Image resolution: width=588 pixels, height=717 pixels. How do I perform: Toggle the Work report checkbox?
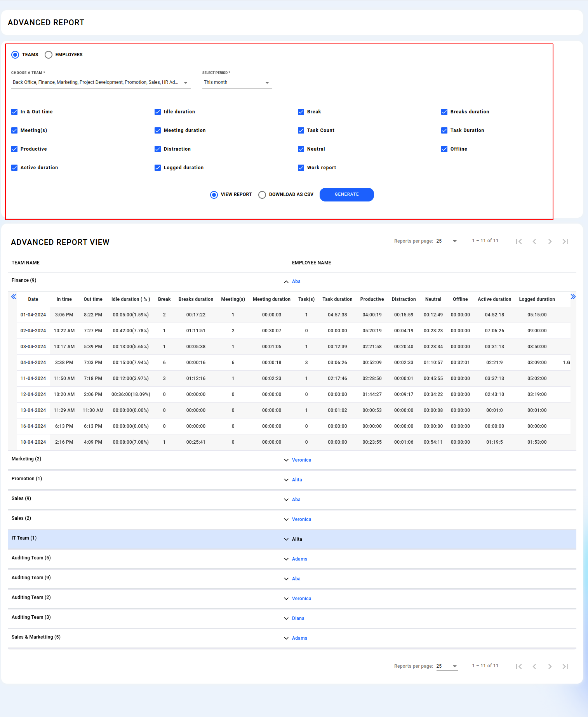(x=301, y=168)
